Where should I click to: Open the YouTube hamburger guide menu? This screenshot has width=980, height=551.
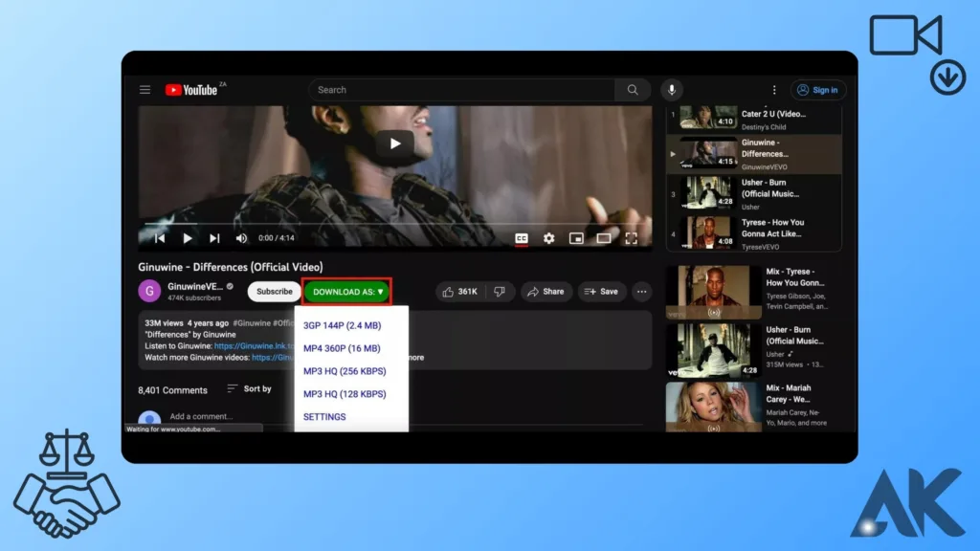tap(145, 90)
